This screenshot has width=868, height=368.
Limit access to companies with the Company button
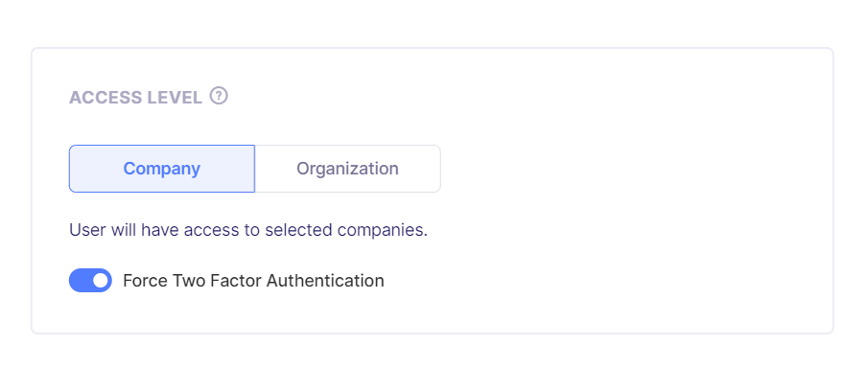(162, 169)
